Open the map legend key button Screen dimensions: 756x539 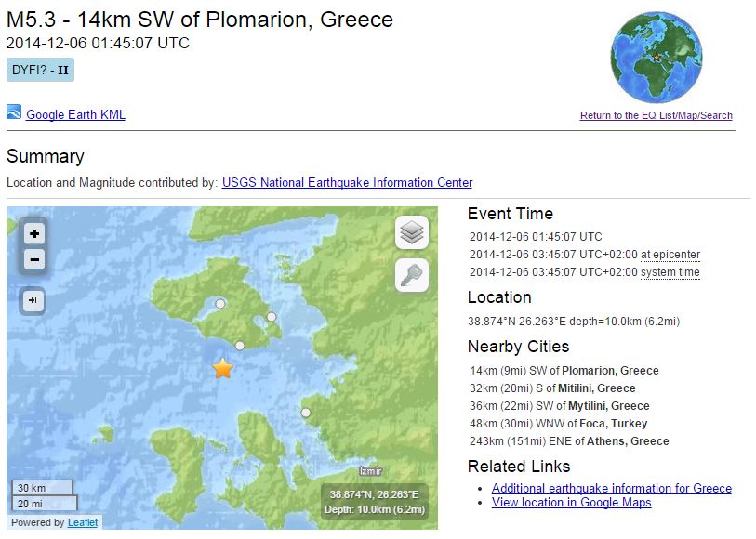[412, 275]
